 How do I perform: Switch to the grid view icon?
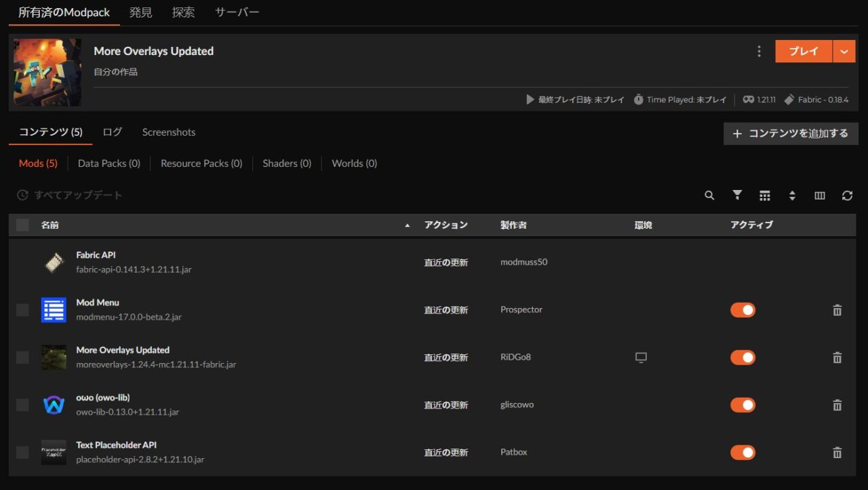[765, 195]
